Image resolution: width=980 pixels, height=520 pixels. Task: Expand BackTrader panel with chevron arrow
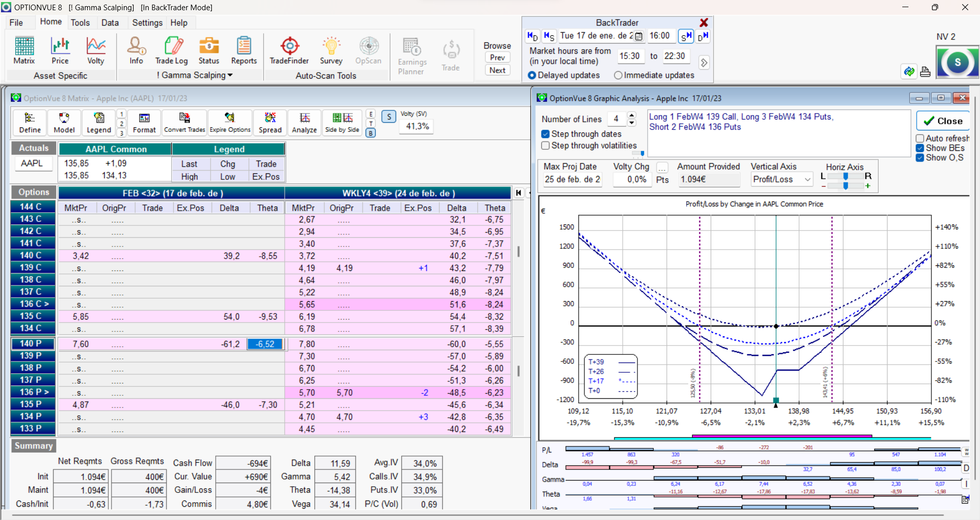[704, 62]
